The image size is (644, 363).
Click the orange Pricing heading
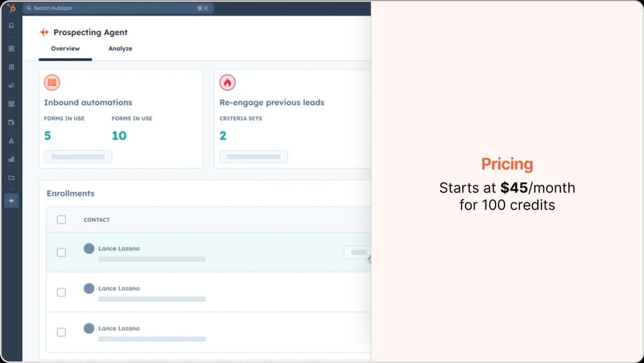coord(507,164)
